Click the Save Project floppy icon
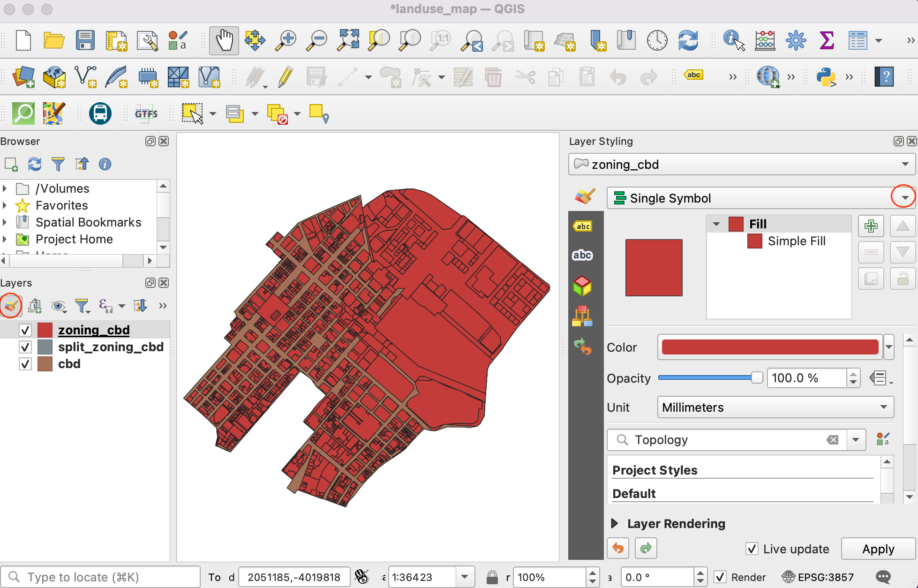Viewport: 918px width, 588px height. 85,41
